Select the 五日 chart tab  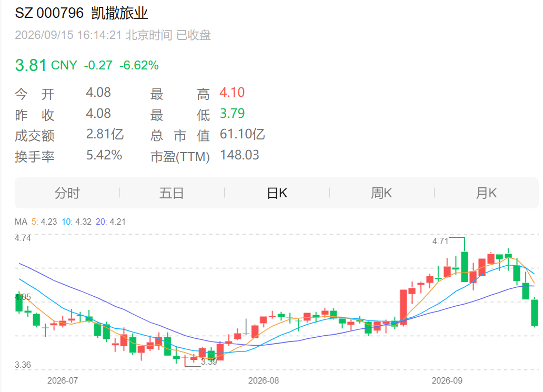172,193
